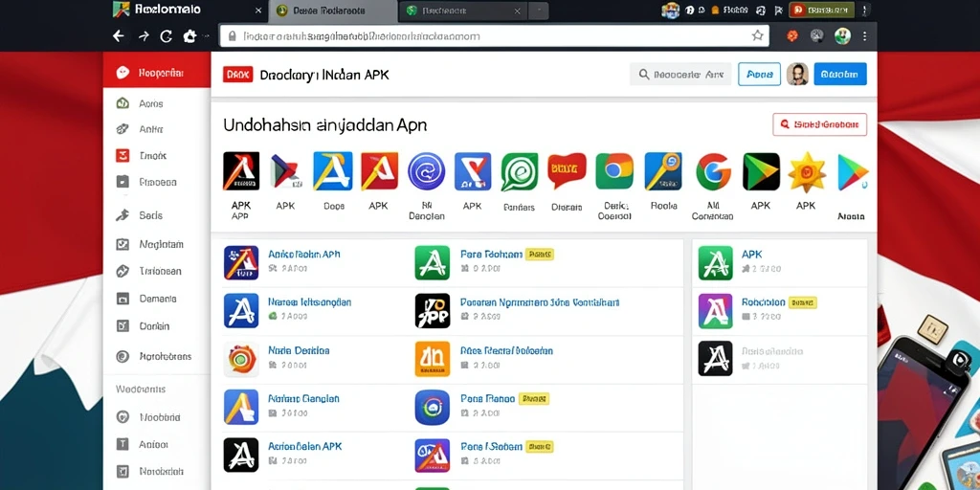Open the purple circular e icon

(x=426, y=171)
